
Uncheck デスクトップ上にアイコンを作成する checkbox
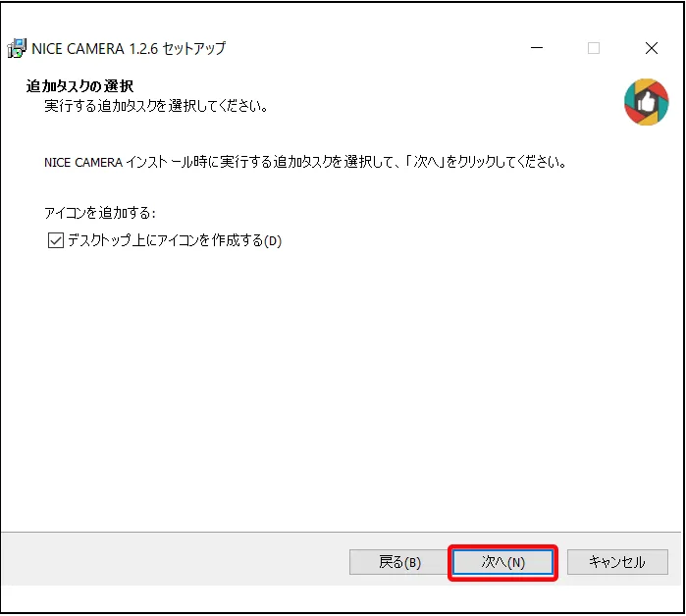[x=56, y=240]
